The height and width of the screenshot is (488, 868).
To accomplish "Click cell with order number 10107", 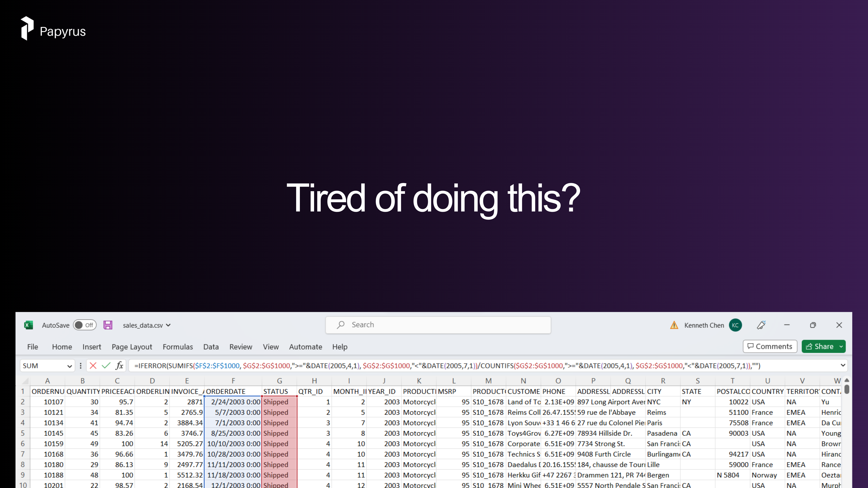I will point(47,402).
